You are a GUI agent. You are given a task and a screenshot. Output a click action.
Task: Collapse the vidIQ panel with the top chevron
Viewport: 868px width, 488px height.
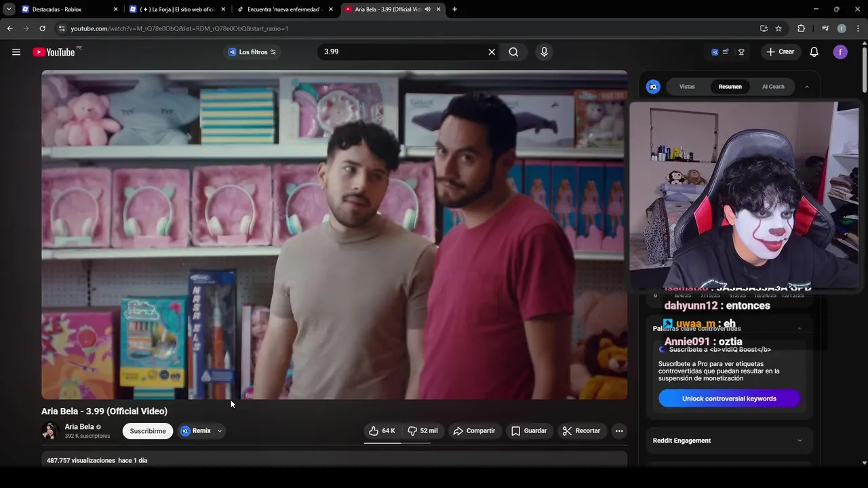tap(806, 87)
